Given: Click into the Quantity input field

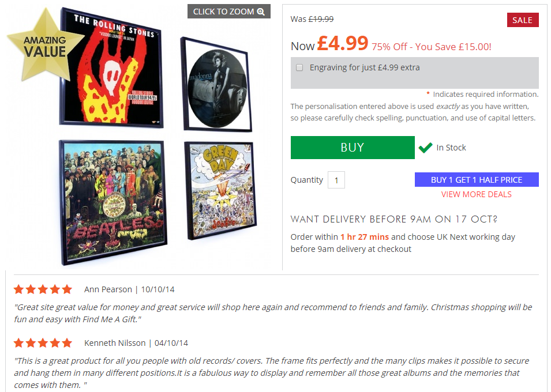Looking at the screenshot, I should tap(336, 180).
